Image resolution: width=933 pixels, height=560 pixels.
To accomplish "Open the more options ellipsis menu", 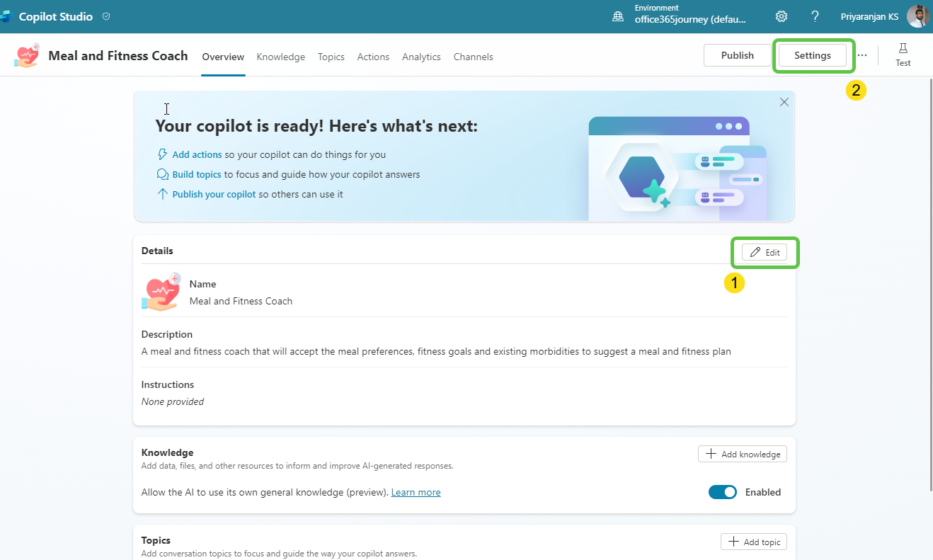I will 862,55.
